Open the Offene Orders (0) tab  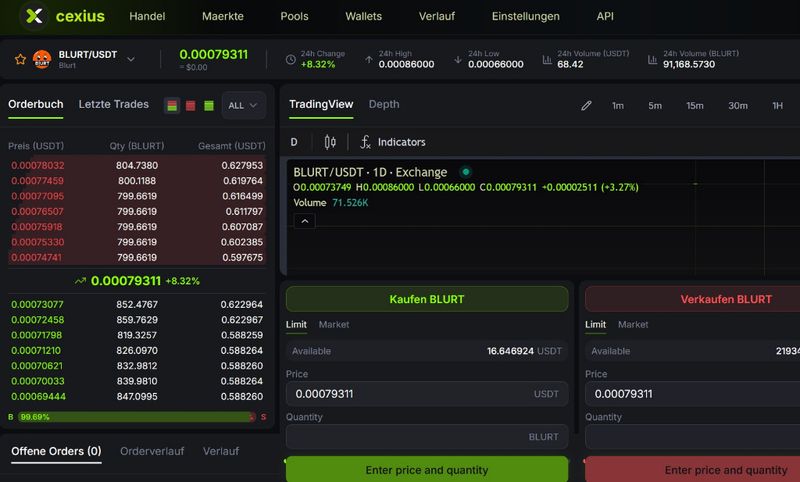56,451
